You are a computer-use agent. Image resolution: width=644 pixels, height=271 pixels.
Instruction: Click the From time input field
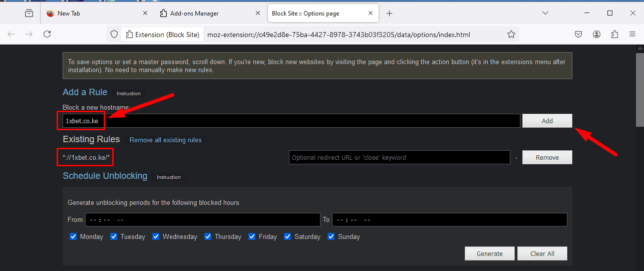pos(202,219)
